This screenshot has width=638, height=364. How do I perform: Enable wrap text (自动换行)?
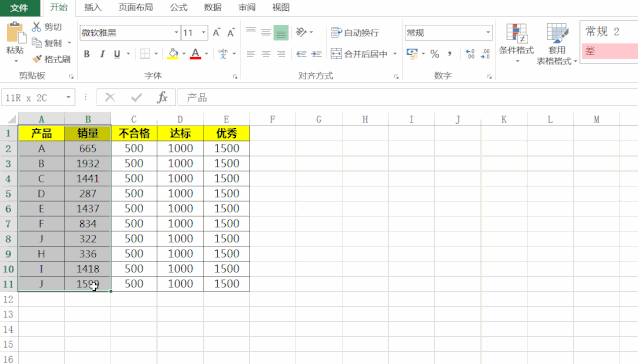tap(355, 33)
